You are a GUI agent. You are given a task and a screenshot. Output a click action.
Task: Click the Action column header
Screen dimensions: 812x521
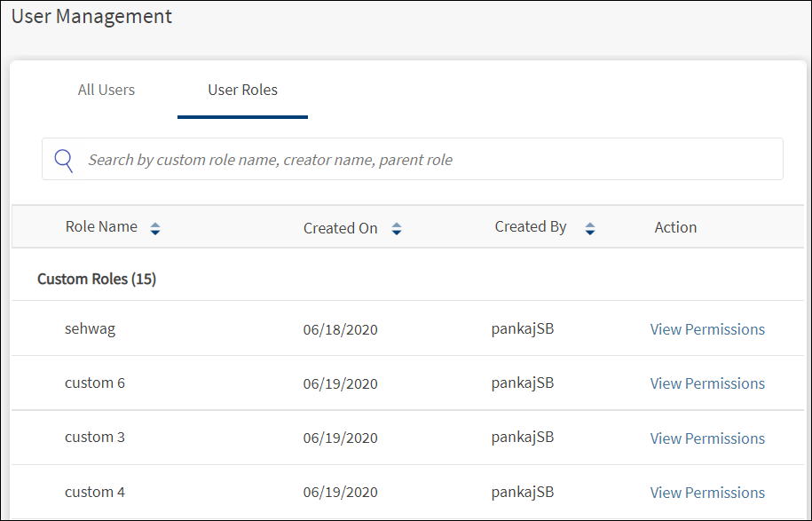675,227
